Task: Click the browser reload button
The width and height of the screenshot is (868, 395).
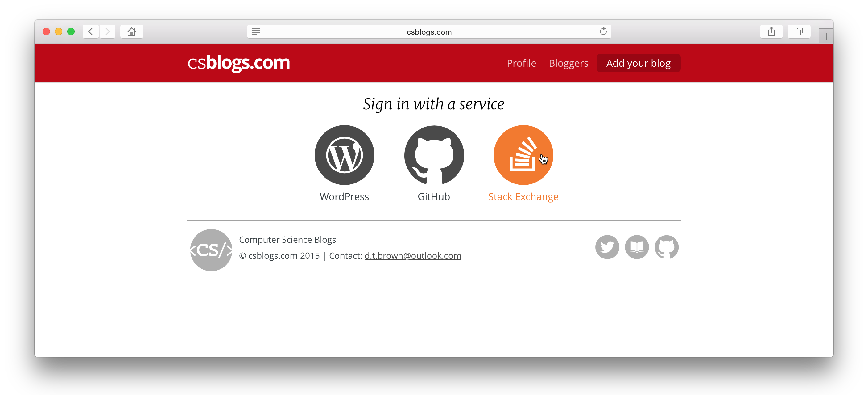Action: click(604, 32)
